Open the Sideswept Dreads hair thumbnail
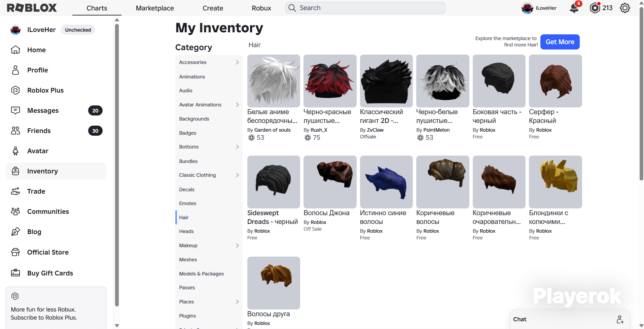This screenshot has height=329, width=644. (x=274, y=182)
